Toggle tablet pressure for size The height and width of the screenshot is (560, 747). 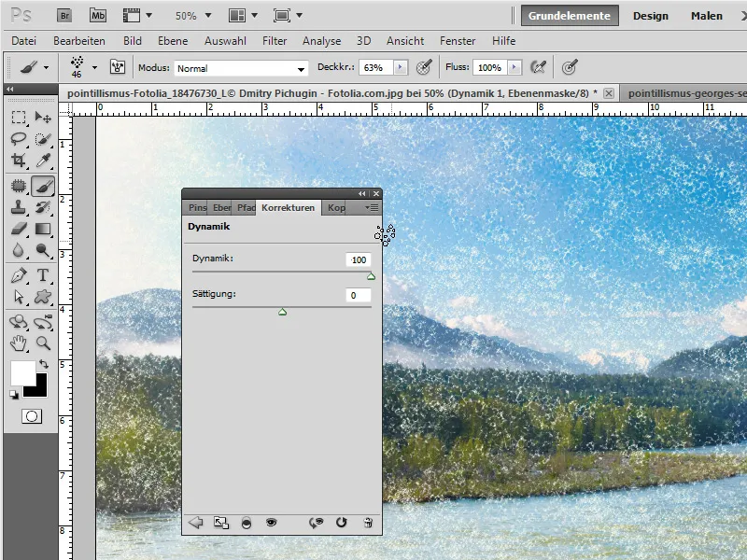tap(570, 67)
